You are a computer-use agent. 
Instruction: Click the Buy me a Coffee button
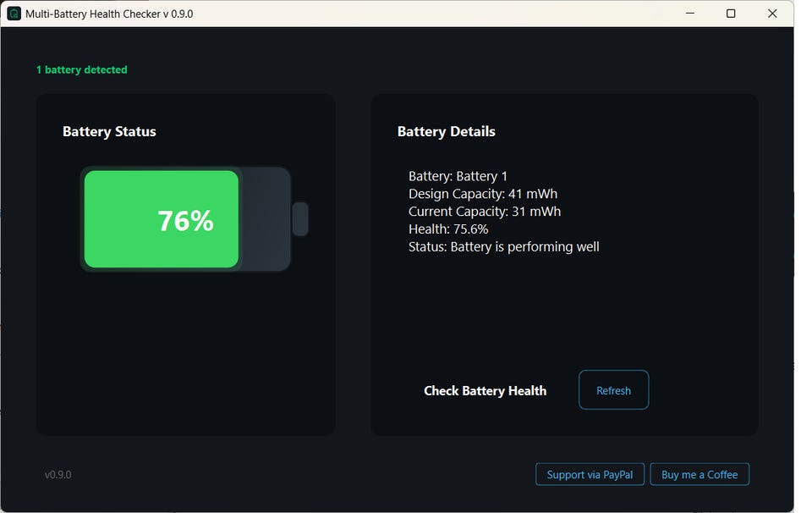click(700, 474)
